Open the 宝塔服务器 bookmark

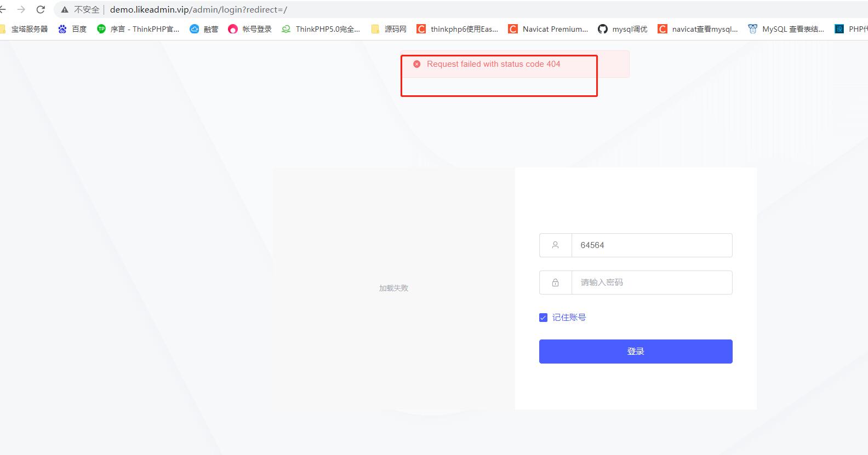[x=24, y=29]
